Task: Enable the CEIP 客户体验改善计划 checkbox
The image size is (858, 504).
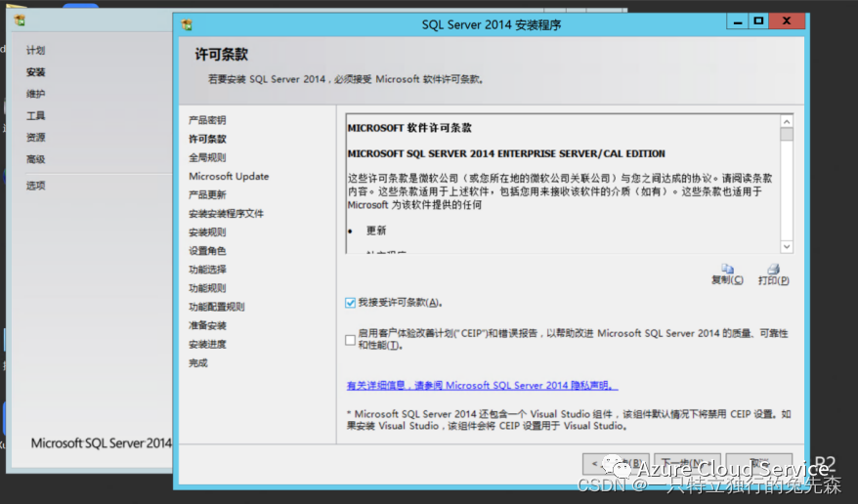Action: click(x=350, y=340)
